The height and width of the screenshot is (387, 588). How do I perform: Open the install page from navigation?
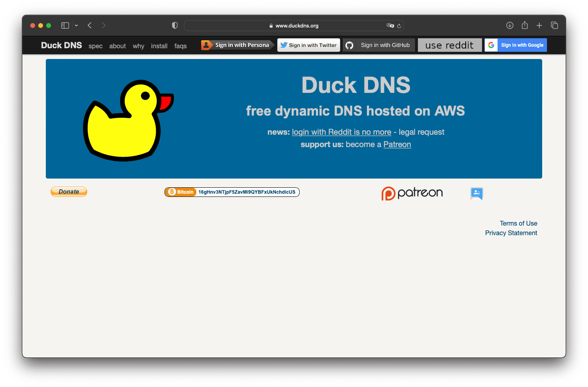tap(159, 46)
